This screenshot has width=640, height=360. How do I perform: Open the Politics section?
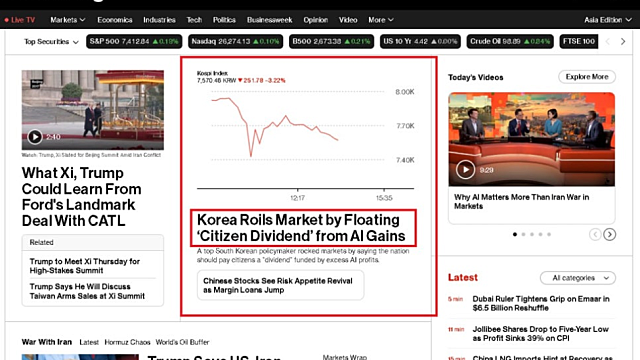pyautogui.click(x=224, y=20)
